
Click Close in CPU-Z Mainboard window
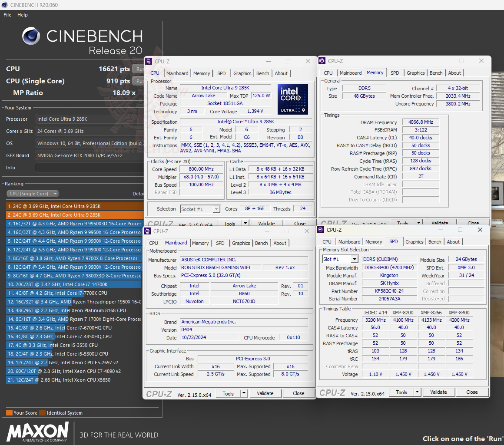pyautogui.click(x=298, y=393)
